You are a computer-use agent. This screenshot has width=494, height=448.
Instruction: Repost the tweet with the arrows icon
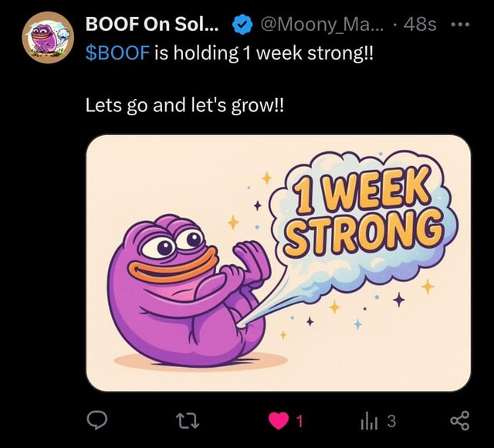click(x=185, y=420)
